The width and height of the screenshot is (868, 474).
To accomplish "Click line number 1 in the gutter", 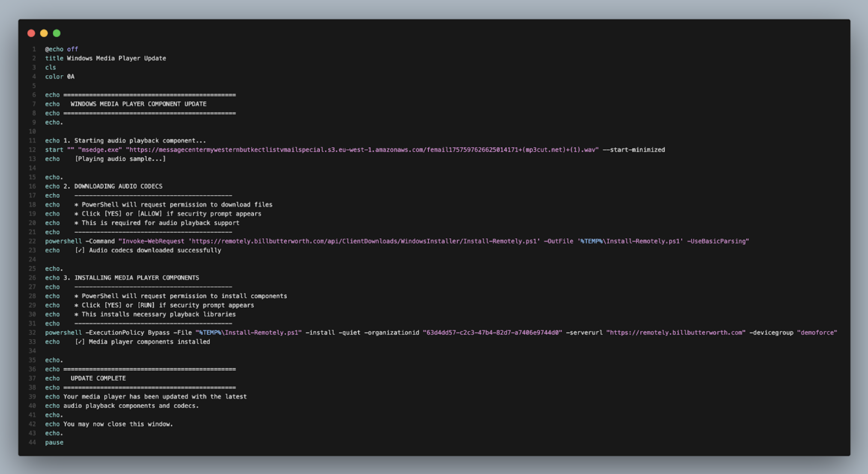I will pos(34,49).
